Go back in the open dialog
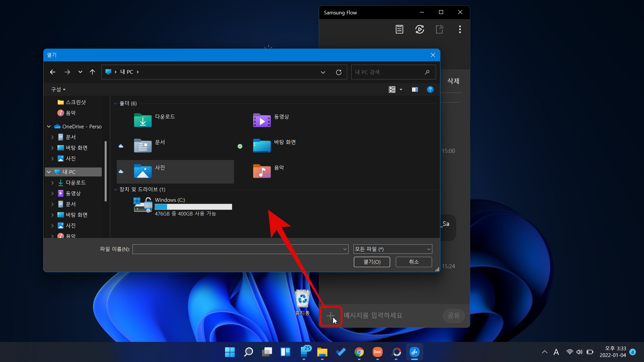The height and width of the screenshot is (362, 644). 53,72
